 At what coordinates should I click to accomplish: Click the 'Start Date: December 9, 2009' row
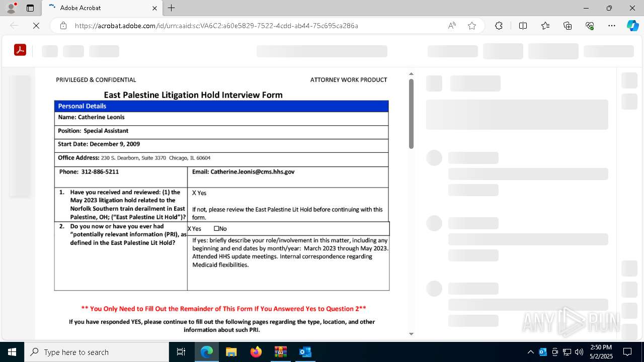point(221,145)
